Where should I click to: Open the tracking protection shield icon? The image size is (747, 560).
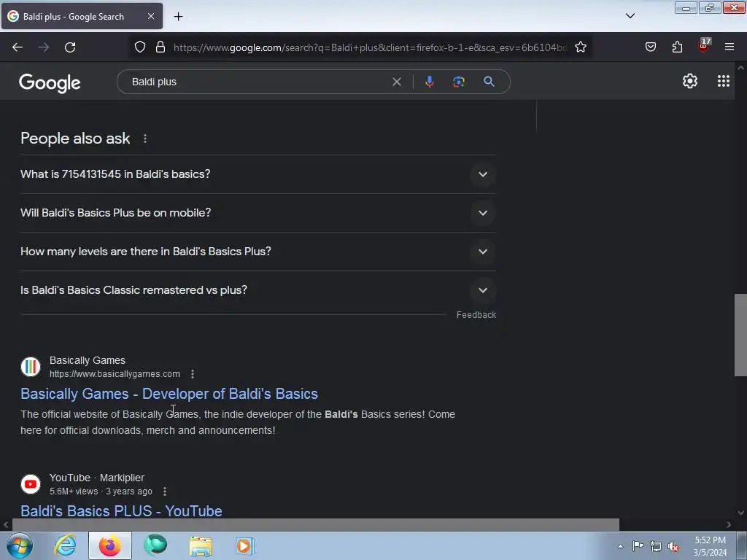pos(139,47)
